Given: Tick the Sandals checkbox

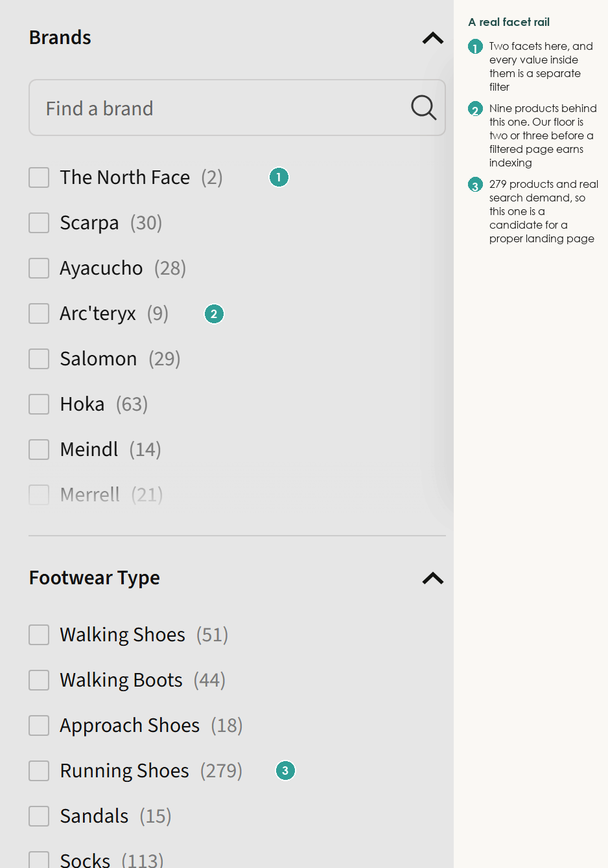Looking at the screenshot, I should pyautogui.click(x=39, y=816).
